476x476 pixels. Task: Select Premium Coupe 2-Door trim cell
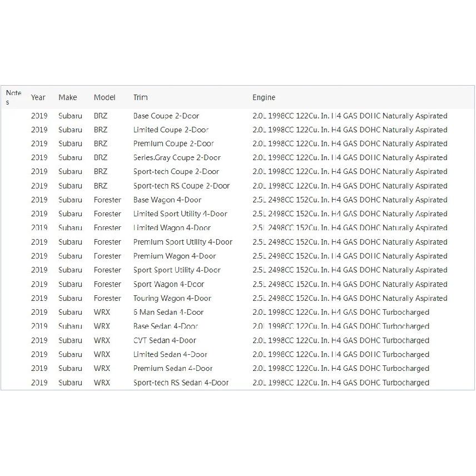[173, 143]
